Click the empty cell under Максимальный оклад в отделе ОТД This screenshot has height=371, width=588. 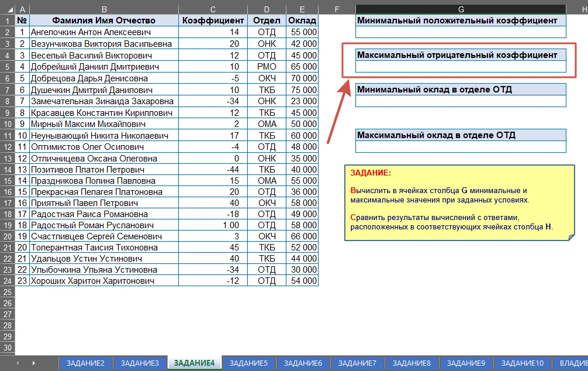(x=461, y=147)
